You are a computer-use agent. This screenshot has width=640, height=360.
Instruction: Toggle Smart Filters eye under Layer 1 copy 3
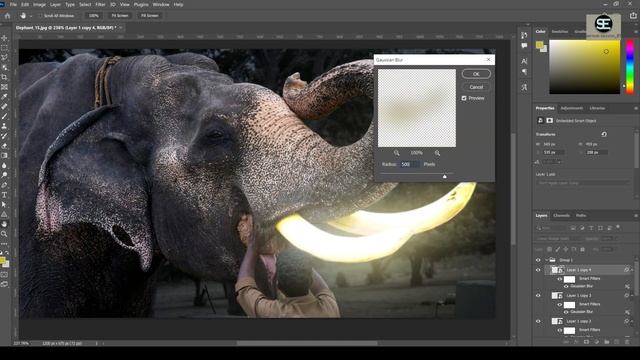560,304
